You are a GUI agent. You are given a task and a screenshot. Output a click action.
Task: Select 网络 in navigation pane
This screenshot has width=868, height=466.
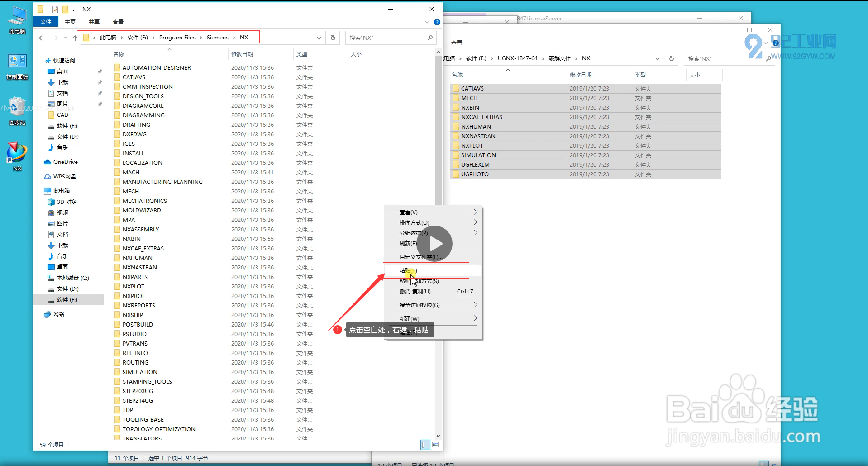54,314
